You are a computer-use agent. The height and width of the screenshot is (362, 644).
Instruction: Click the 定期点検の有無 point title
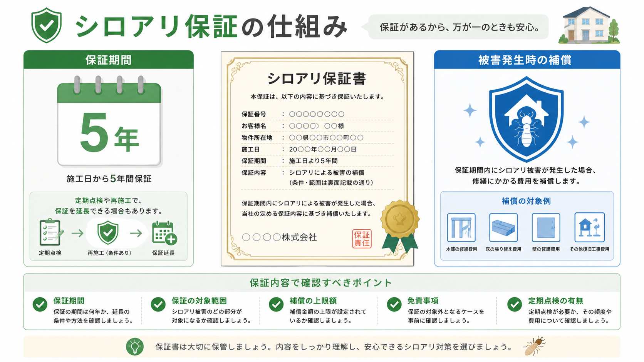tap(555, 301)
